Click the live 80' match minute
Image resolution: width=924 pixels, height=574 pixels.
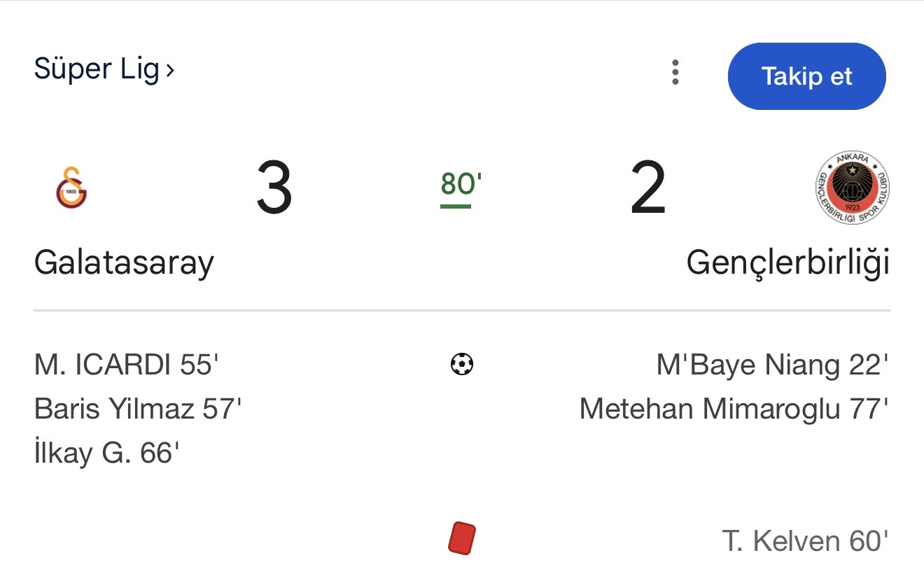coord(461,184)
